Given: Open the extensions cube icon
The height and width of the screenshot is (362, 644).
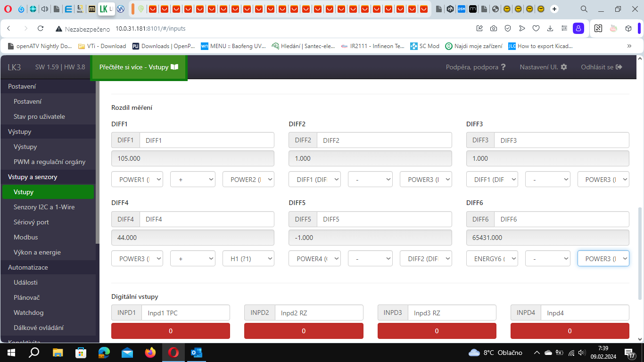Looking at the screenshot, I should [628, 28].
